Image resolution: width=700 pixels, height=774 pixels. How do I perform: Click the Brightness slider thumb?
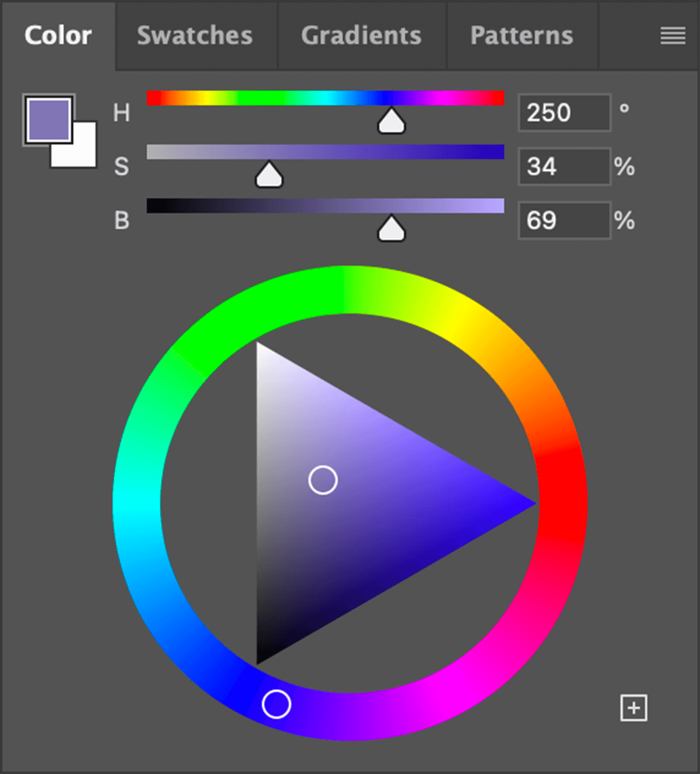tap(391, 228)
